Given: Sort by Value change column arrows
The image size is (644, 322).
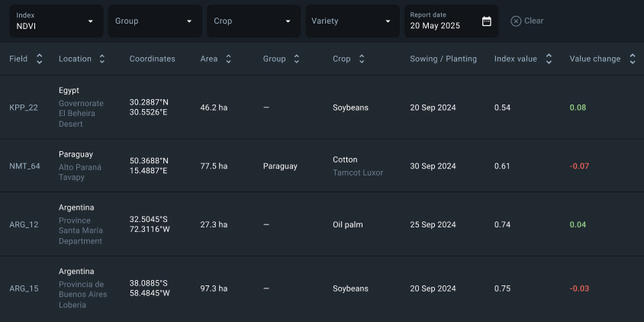Looking at the screenshot, I should 633,59.
